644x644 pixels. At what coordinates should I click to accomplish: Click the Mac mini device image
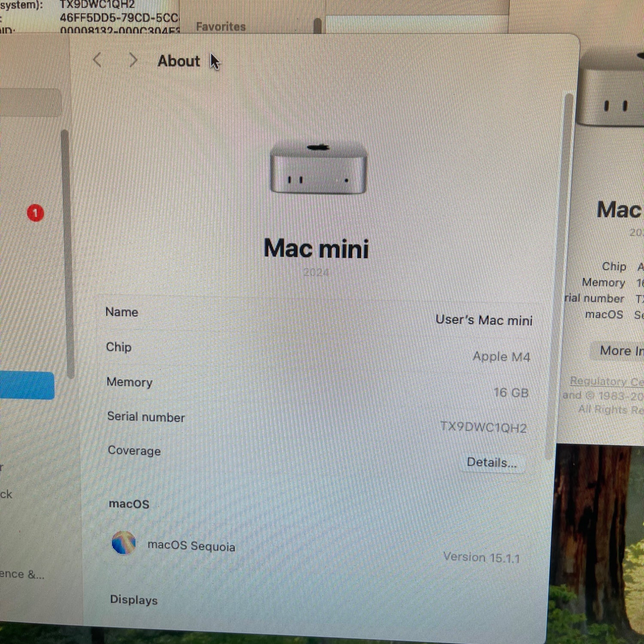tap(318, 168)
